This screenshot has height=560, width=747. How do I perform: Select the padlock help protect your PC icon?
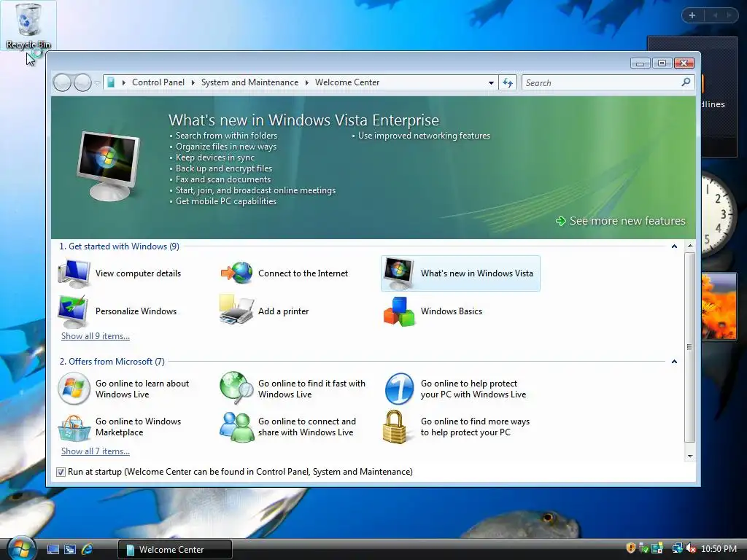pos(395,427)
